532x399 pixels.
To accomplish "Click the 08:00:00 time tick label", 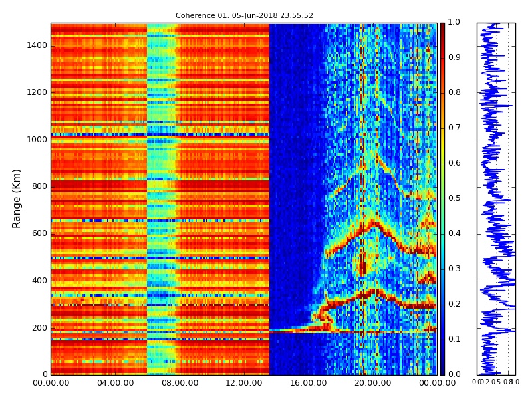I will 180,383.
